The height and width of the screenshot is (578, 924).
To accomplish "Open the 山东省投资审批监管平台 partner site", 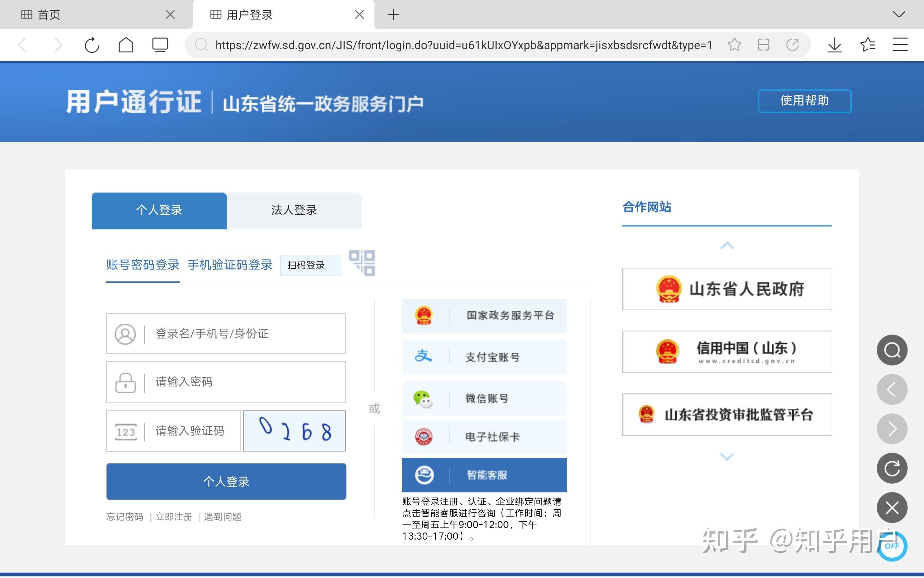I will [727, 415].
